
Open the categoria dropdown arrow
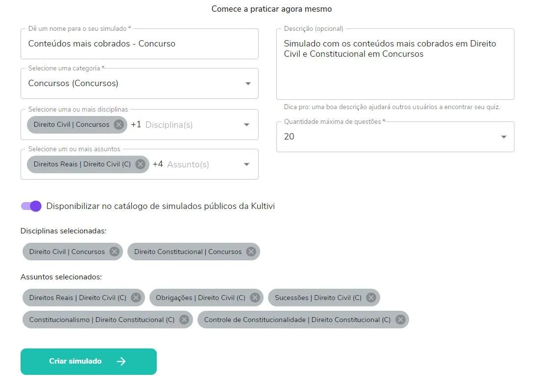tap(248, 84)
